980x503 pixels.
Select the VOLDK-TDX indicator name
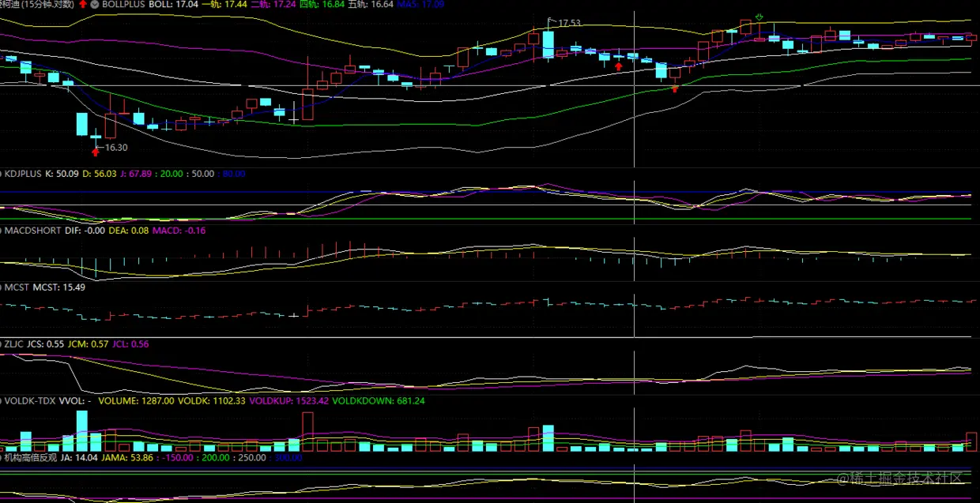(x=30, y=401)
